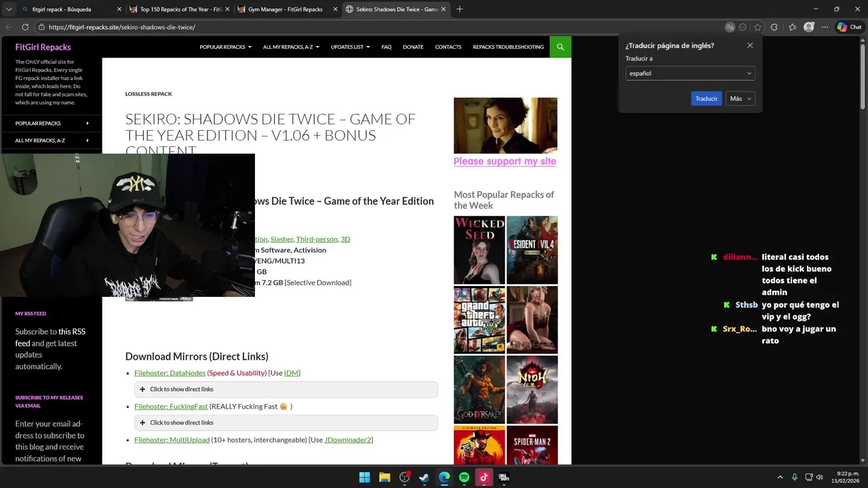Image resolution: width=868 pixels, height=488 pixels.
Task: Open Resident Evil 4 repack thumbnail
Action: [532, 250]
